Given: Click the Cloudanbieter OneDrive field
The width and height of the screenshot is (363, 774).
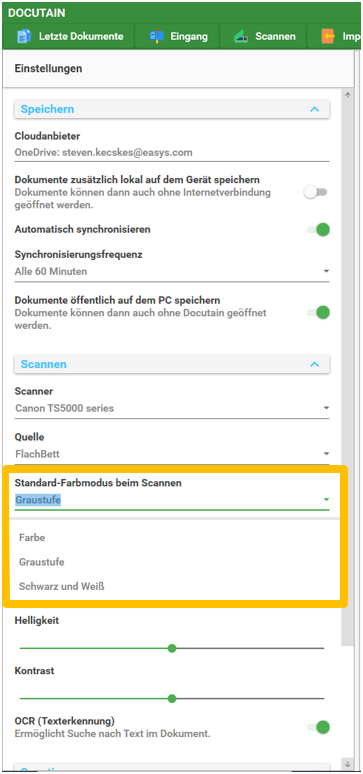Looking at the screenshot, I should [x=172, y=153].
